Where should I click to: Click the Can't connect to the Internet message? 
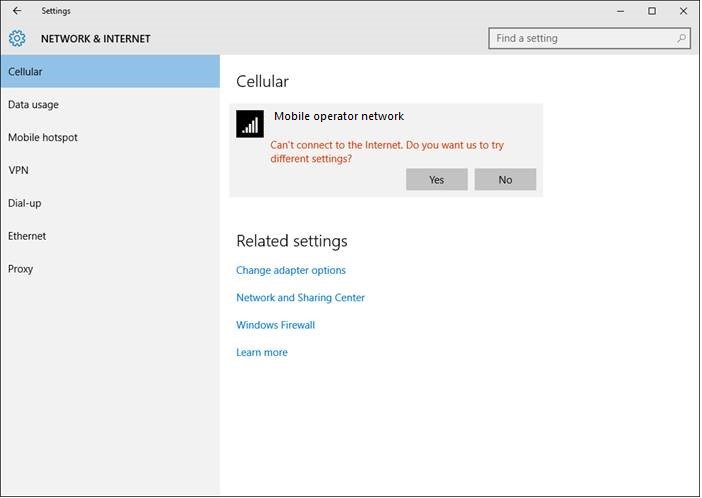[x=387, y=152]
